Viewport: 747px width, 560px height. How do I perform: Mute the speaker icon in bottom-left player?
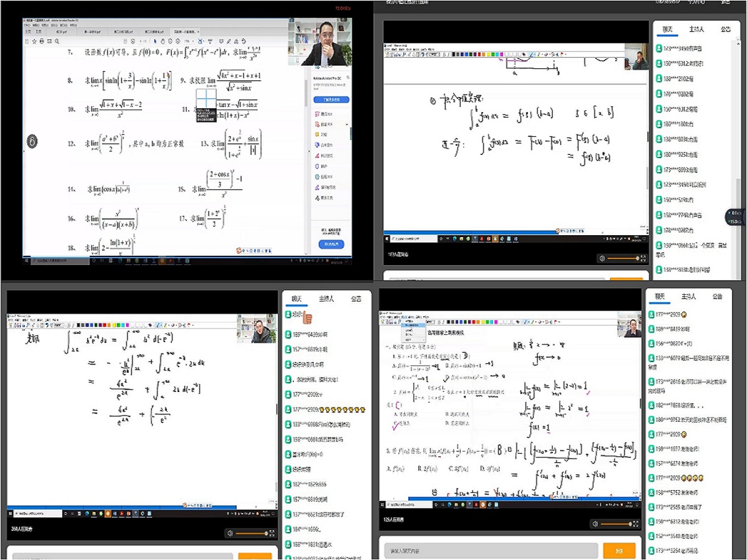230,533
